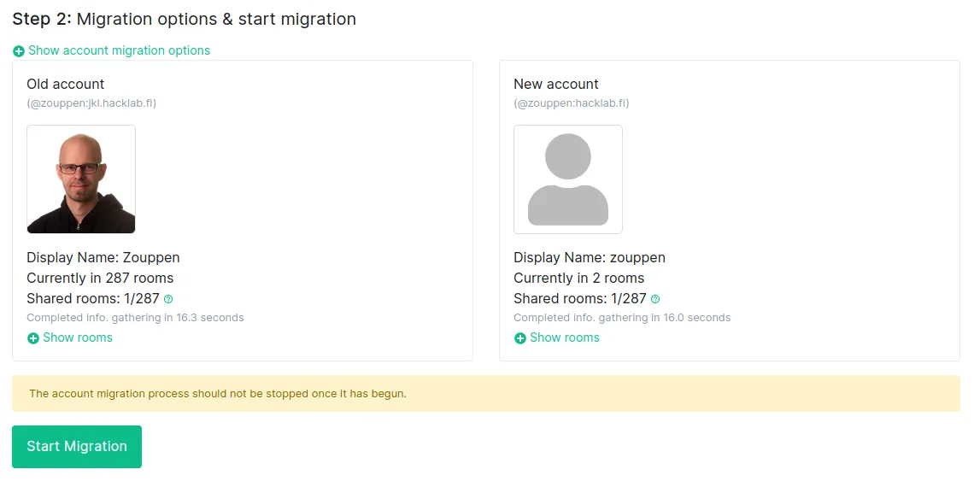Click the New account heading
Viewport: 980px width, 487px height.
pos(555,84)
